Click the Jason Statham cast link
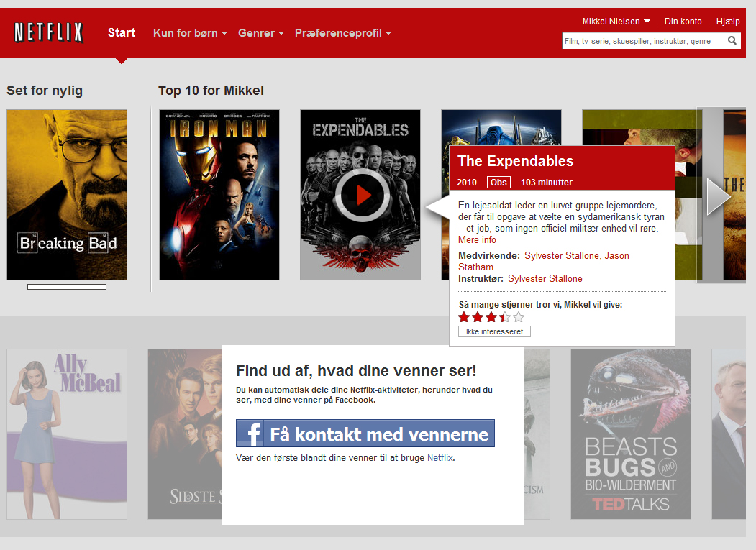This screenshot has width=756, height=550. tap(616, 255)
